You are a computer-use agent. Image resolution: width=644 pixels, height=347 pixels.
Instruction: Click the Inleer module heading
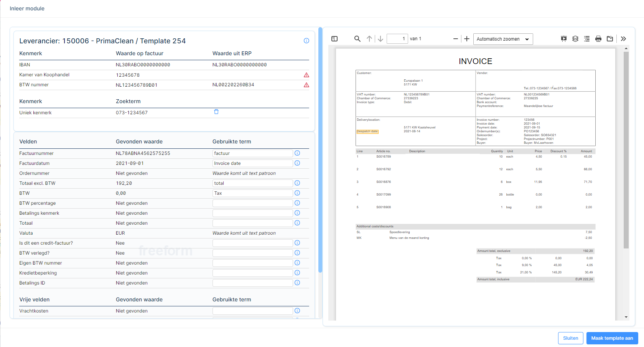(x=27, y=8)
